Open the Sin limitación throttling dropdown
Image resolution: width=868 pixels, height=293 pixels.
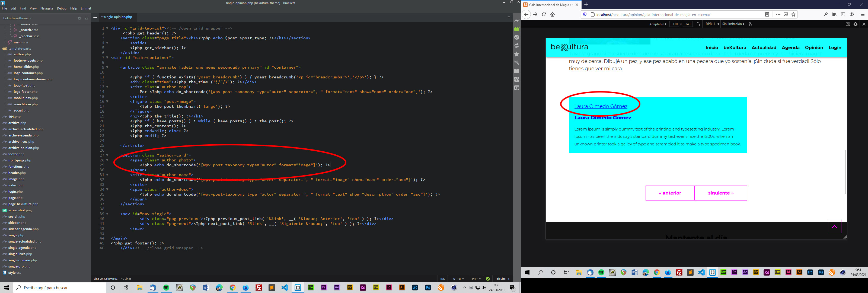pyautogui.click(x=733, y=24)
